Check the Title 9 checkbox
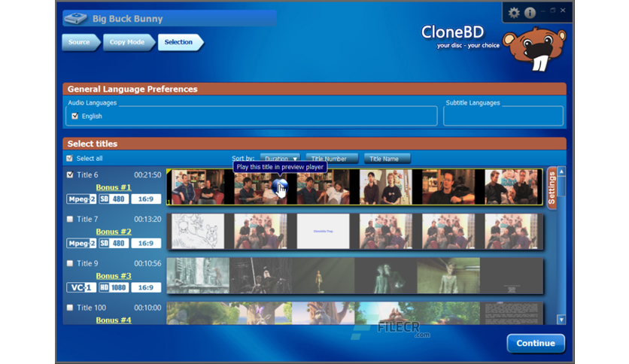 [70, 263]
